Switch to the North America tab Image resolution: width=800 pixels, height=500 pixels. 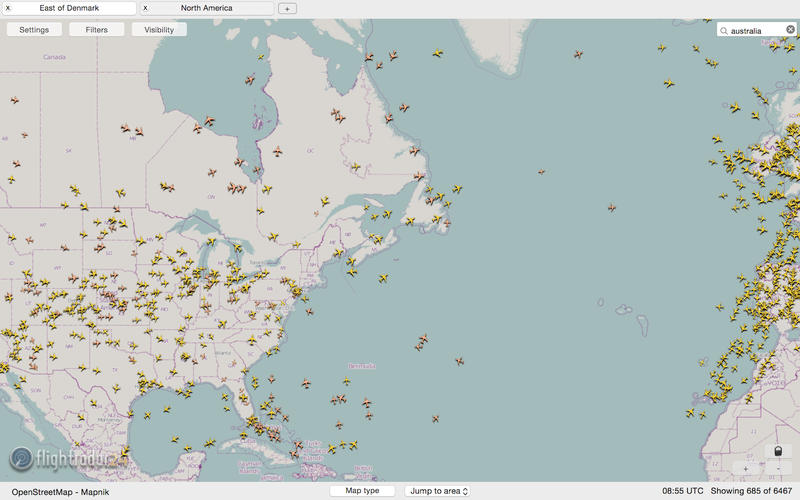click(207, 8)
